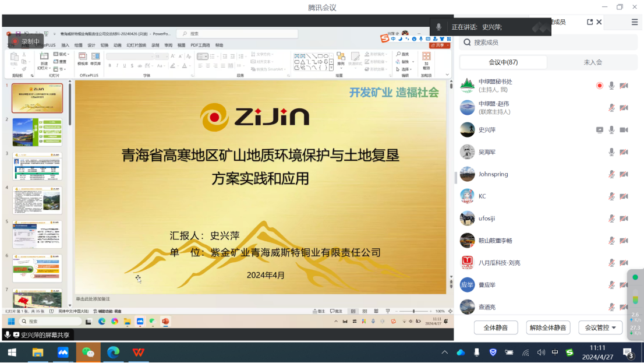
Task: Click the slide thumbnail pane scrollbar
Action: pos(70,105)
